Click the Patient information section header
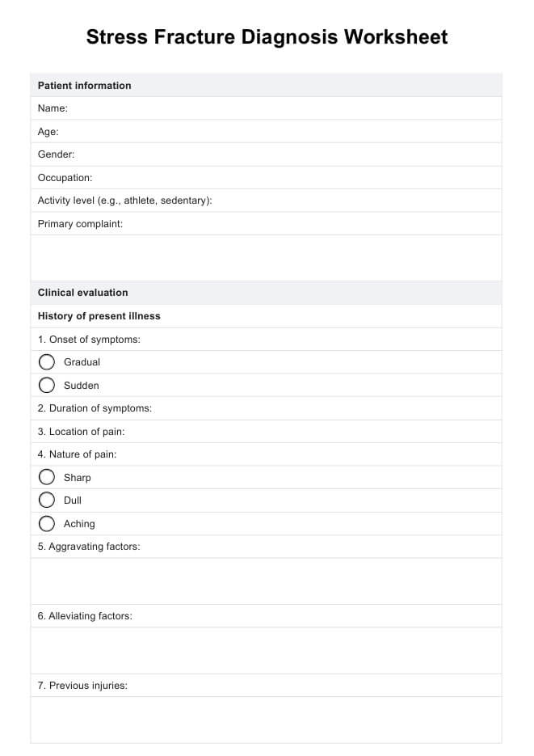Viewport: 534px width, 756px height. pos(85,86)
